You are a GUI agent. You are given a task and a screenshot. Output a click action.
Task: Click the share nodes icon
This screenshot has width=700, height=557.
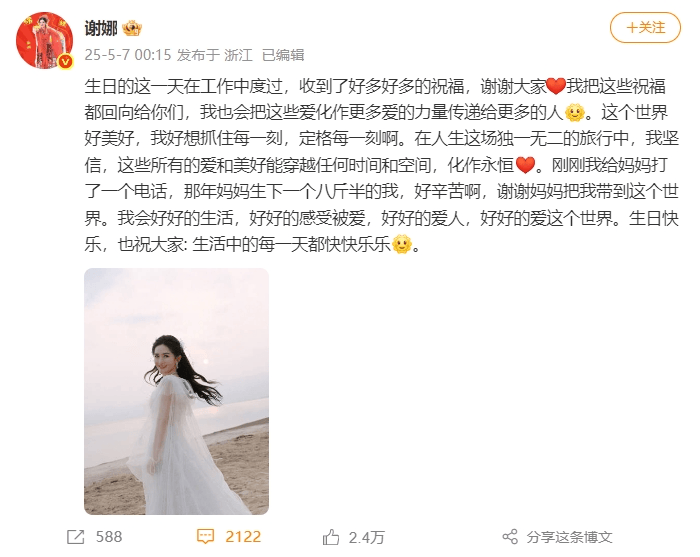510,536
